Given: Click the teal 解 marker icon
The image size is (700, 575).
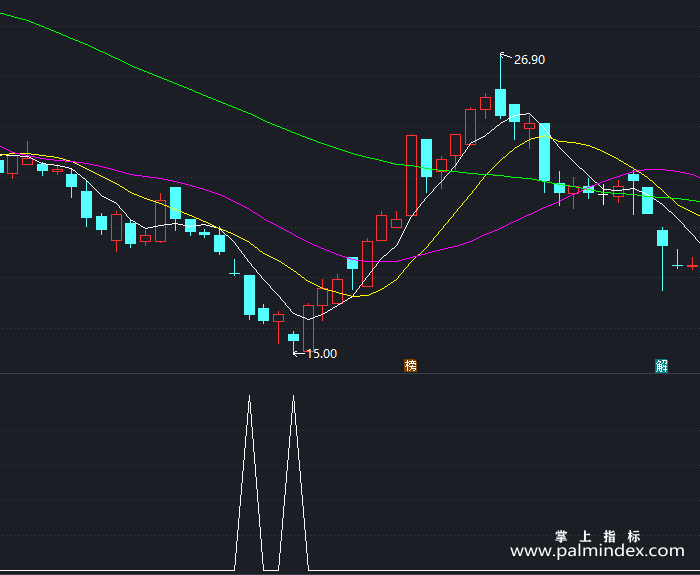Looking at the screenshot, I should click(662, 366).
